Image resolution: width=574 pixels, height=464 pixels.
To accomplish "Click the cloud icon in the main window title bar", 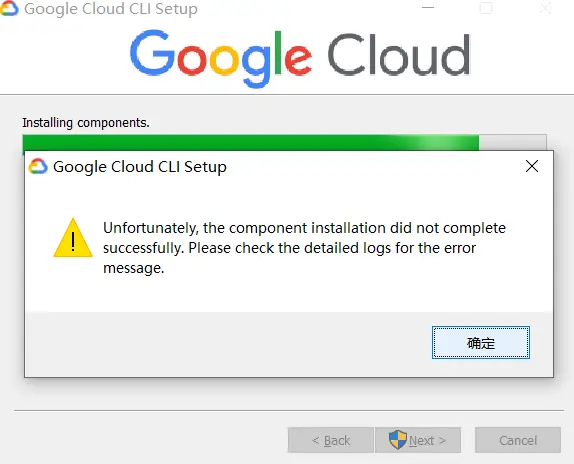I will pos(9,8).
